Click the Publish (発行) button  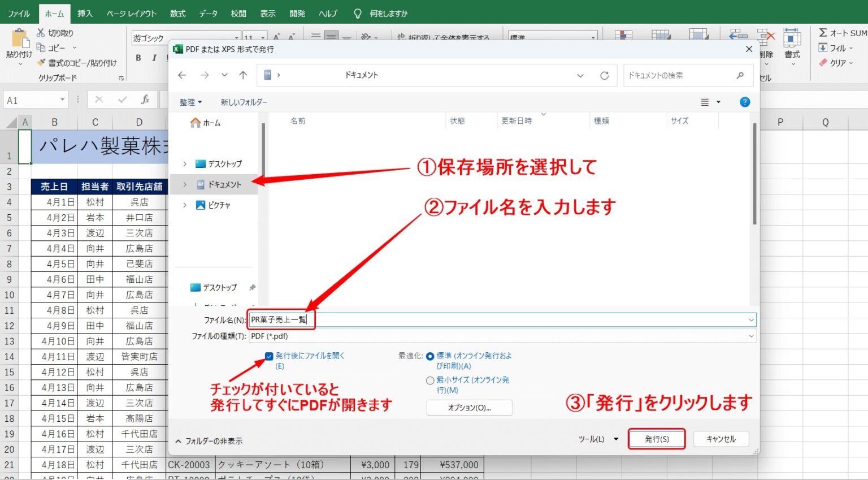tap(657, 439)
